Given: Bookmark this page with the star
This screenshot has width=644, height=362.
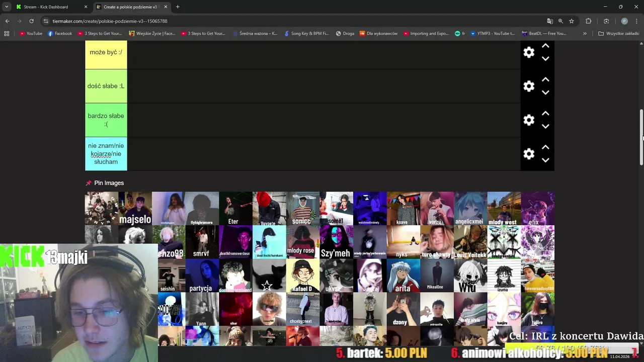Looking at the screenshot, I should point(572,21).
